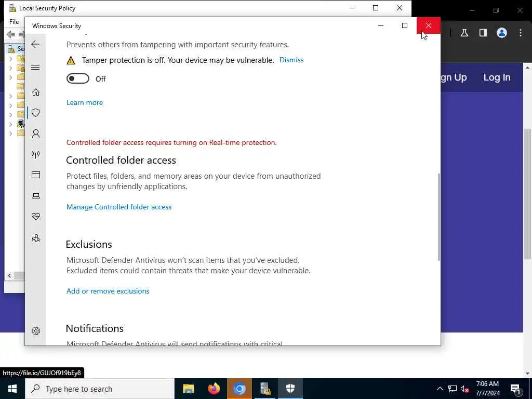Click the Windows Security taskbar icon
Image resolution: width=532 pixels, height=399 pixels.
click(290, 389)
